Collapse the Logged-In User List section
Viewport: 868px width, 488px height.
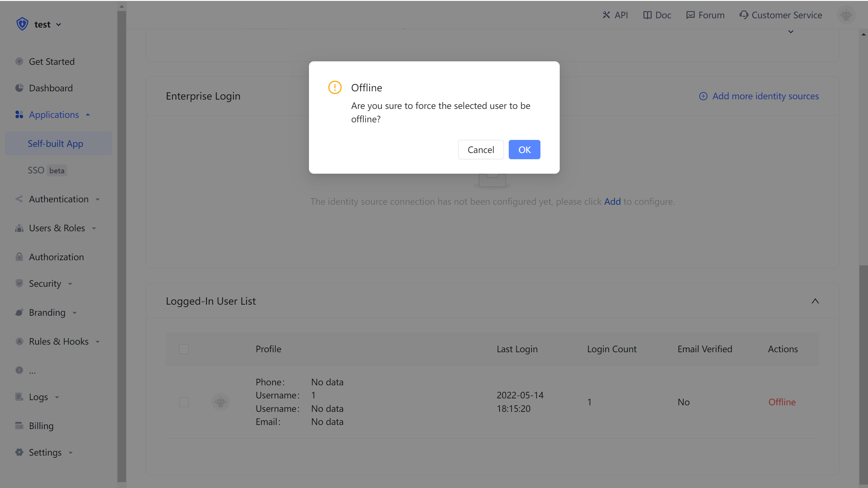point(815,301)
